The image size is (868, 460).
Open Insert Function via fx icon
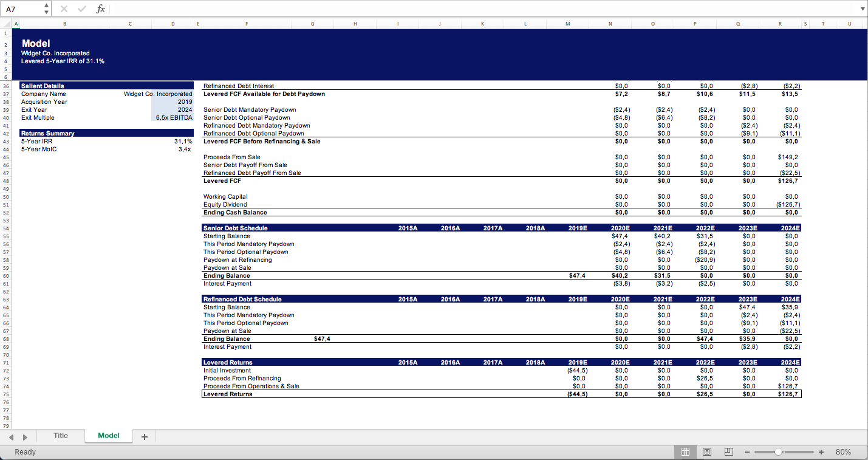pyautogui.click(x=101, y=9)
